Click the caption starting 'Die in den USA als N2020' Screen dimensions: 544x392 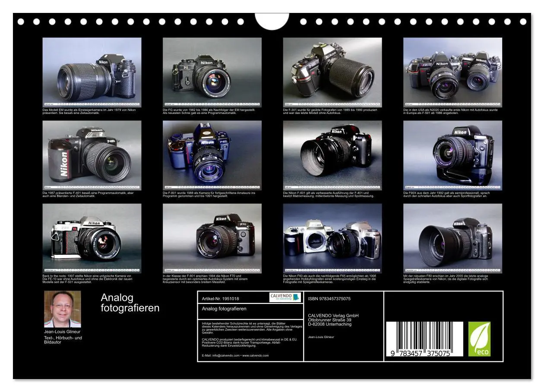[x=450, y=111]
